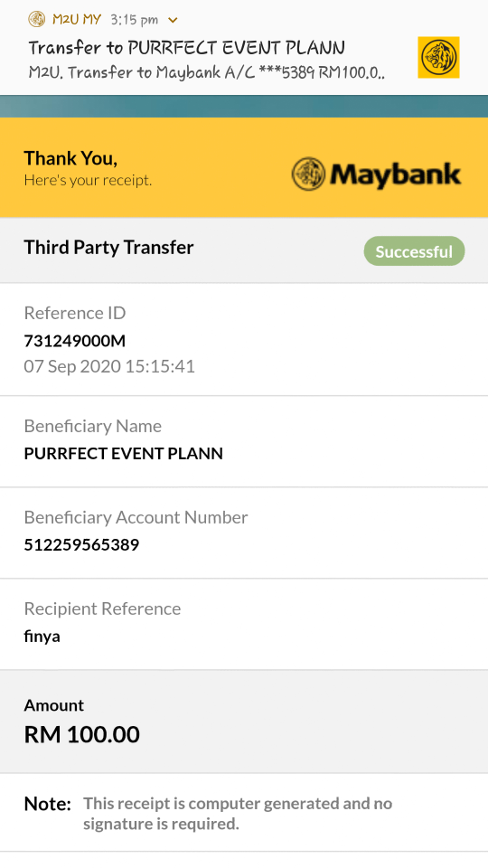Screen dimensions: 488x868
Task: Tap the yellow Maybank tiger notification icon
Action: point(438,57)
